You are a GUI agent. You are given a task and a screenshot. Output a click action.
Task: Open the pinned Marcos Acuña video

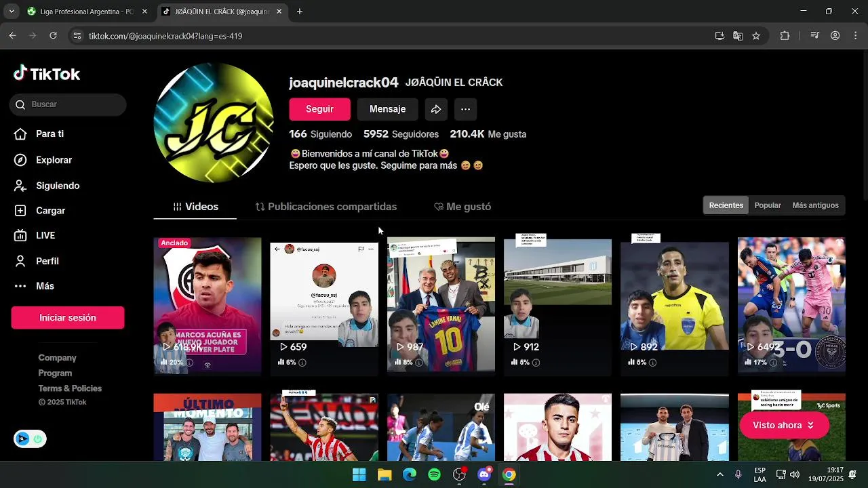click(x=208, y=305)
